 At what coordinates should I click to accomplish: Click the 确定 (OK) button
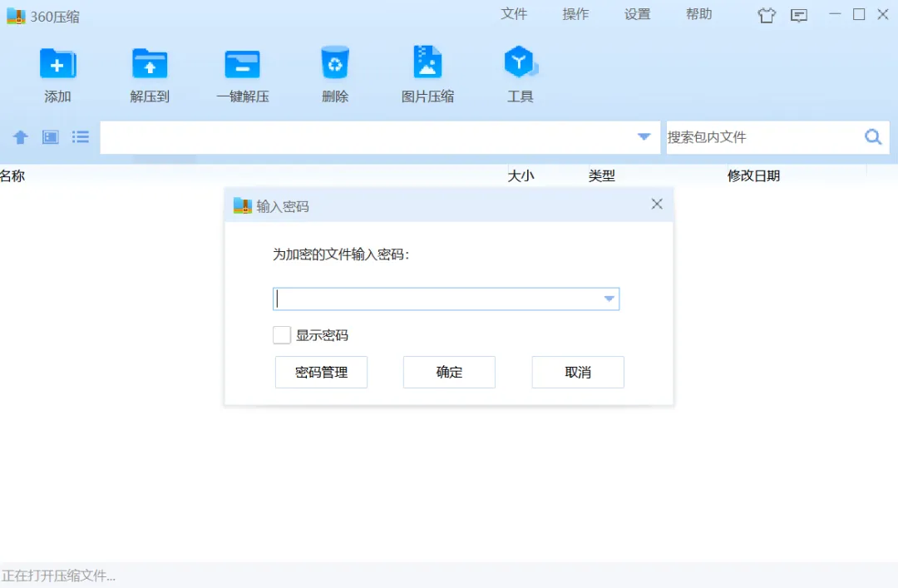(x=449, y=372)
